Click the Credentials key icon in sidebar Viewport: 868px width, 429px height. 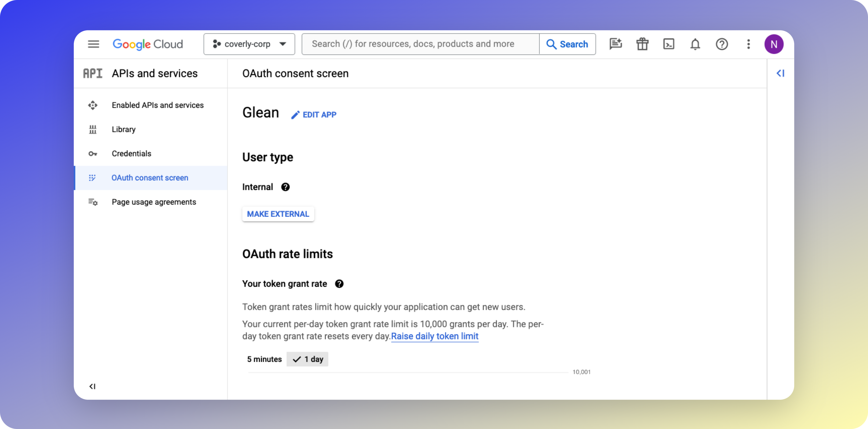point(92,153)
